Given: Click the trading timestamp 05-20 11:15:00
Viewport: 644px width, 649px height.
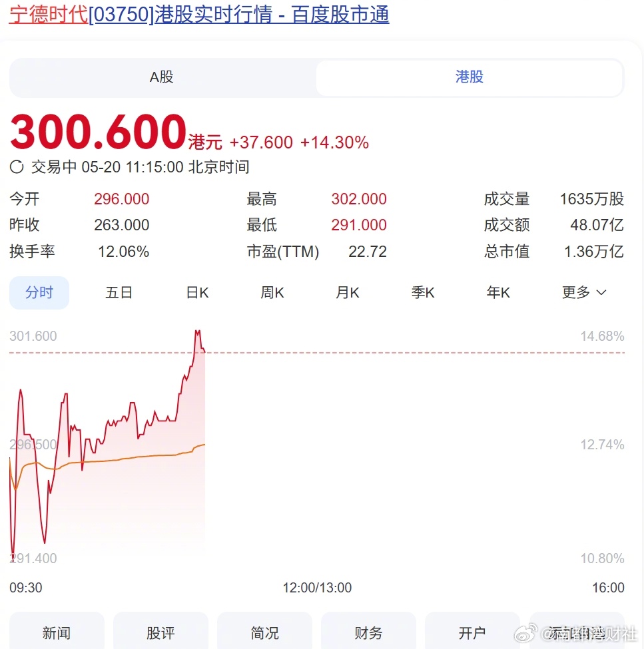Looking at the screenshot, I should [132, 167].
